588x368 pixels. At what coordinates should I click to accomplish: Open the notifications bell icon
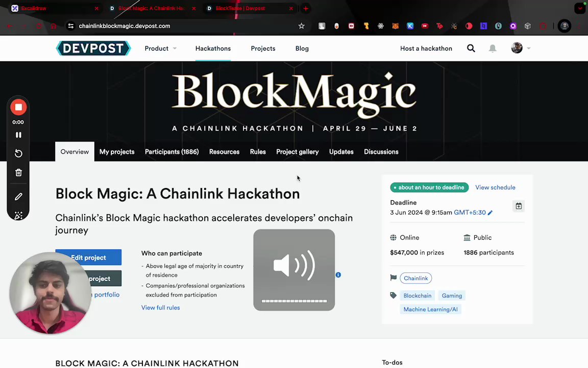point(493,49)
